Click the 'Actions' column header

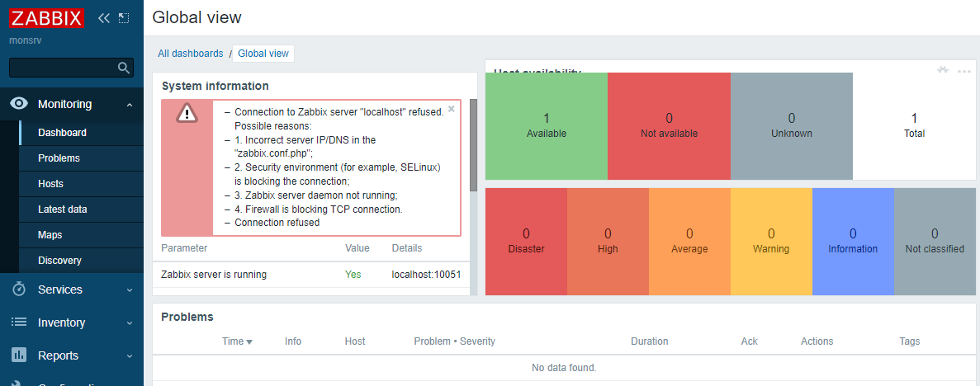coord(817,341)
